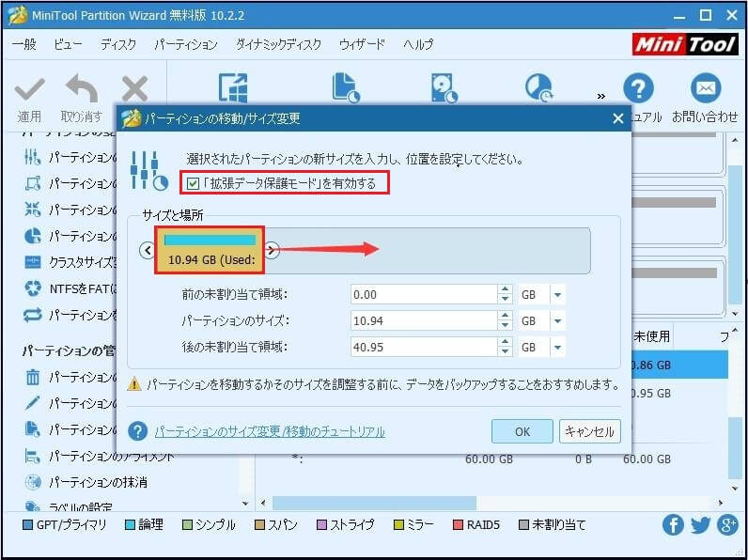Click the RAID5 legend swatch
748x560 pixels.
pyautogui.click(x=458, y=525)
